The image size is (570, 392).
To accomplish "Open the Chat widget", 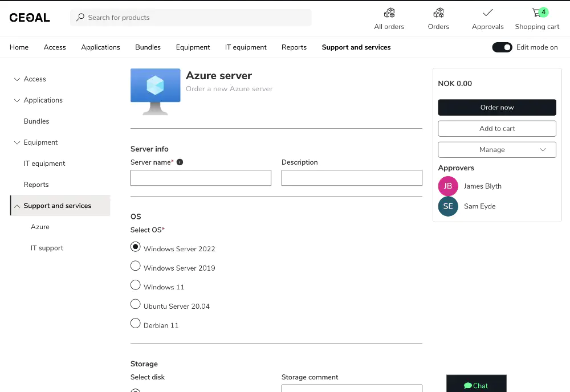I will [x=476, y=383].
